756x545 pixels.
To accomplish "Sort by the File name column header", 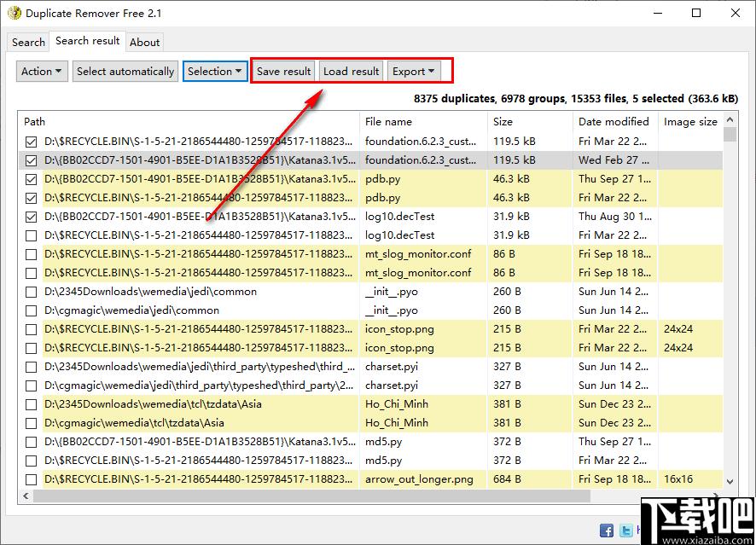I will coord(423,121).
